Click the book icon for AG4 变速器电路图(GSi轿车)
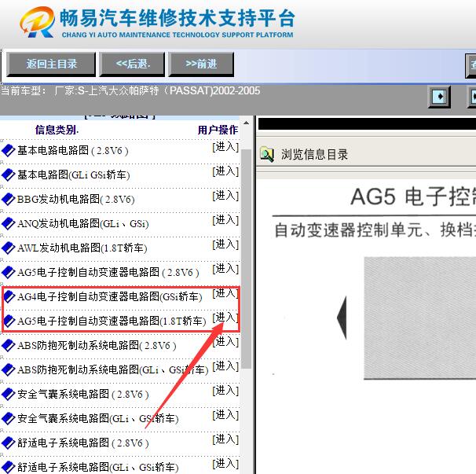Image resolution: width=476 pixels, height=474 pixels. 8,296
